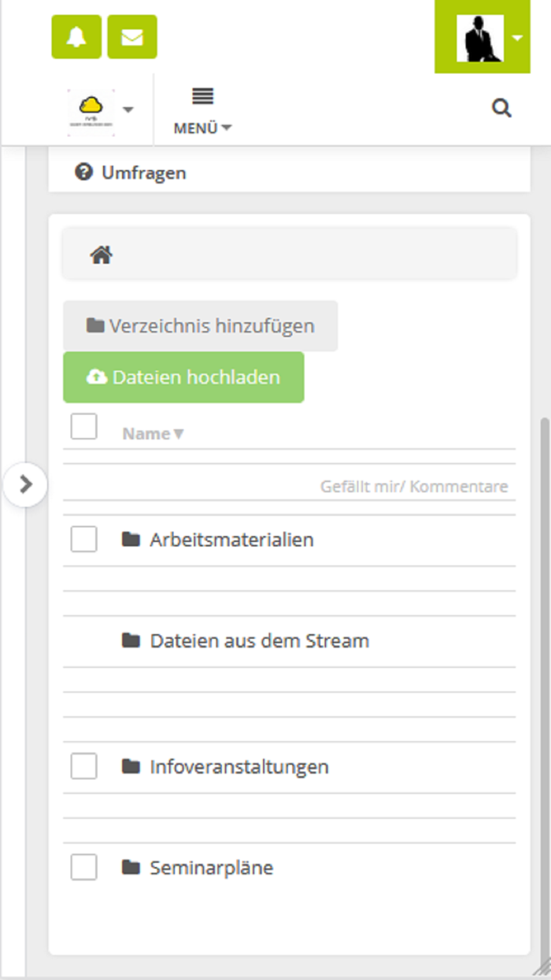Open the profile avatar dropdown arrow
Viewport: 551px width, 980px height.
(x=518, y=35)
